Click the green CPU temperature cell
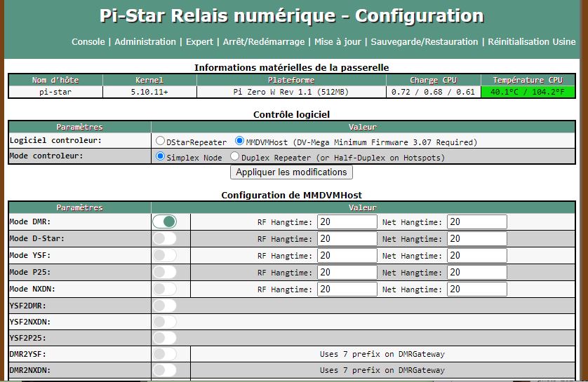The image size is (588, 382). click(x=528, y=92)
